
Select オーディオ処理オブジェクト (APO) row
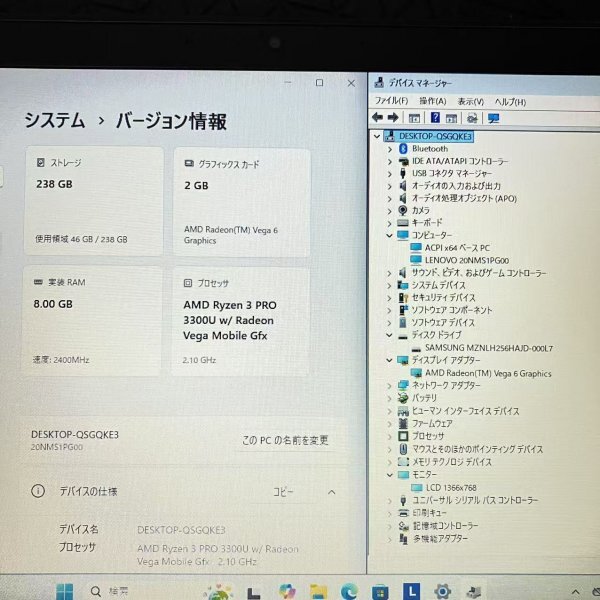464,199
